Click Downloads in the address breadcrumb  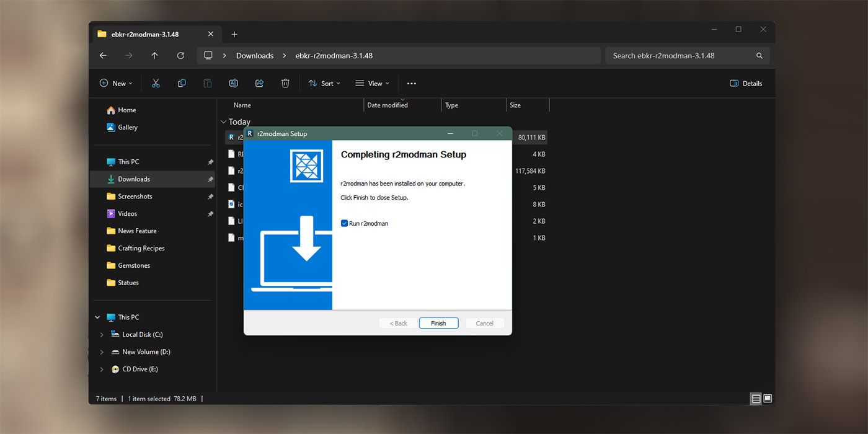point(255,56)
